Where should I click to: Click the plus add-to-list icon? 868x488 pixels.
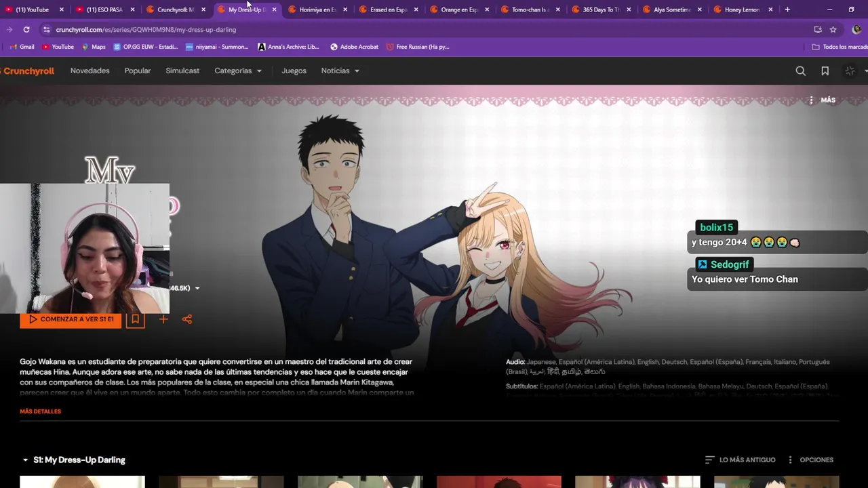pyautogui.click(x=163, y=319)
